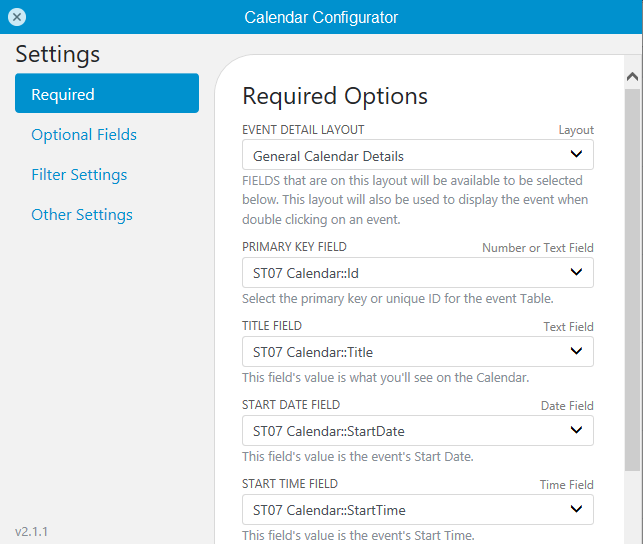643x544 pixels.
Task: Open the ST07 Calendar::Title dropdown
Action: click(x=417, y=352)
